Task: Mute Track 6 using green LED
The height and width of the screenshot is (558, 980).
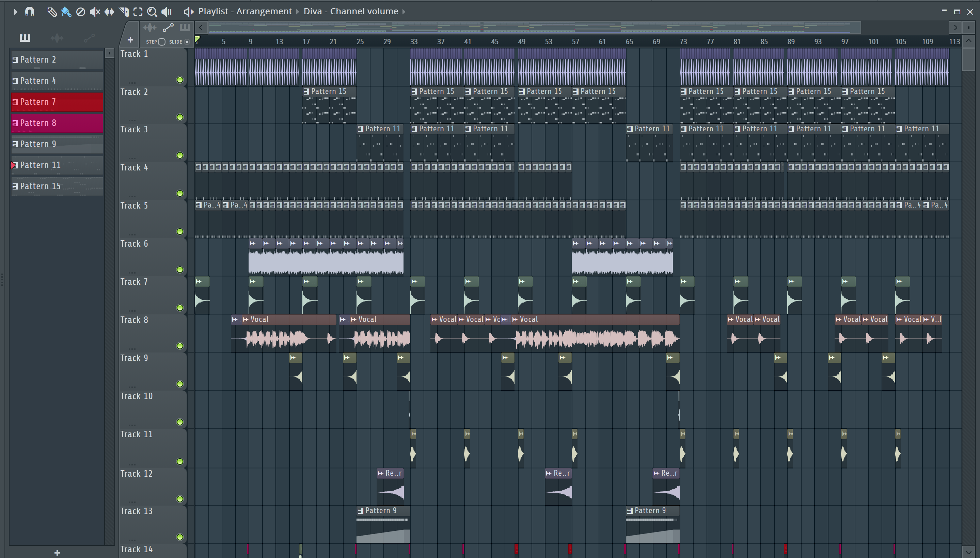Action: click(179, 270)
